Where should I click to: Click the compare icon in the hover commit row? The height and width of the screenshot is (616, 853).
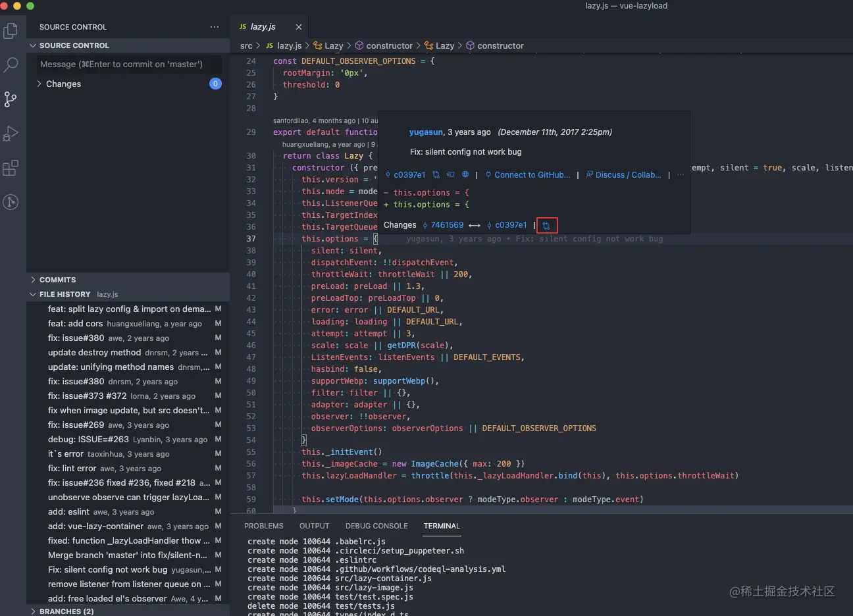451,175
